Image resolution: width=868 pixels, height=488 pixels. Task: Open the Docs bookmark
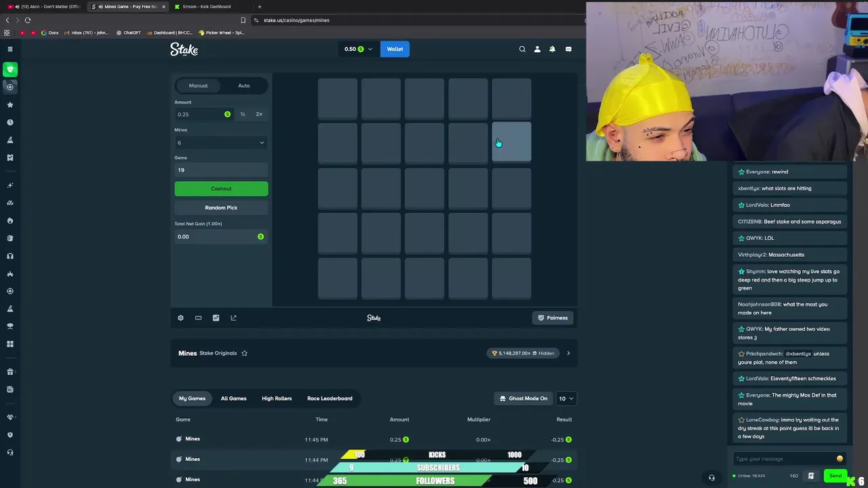(x=50, y=33)
